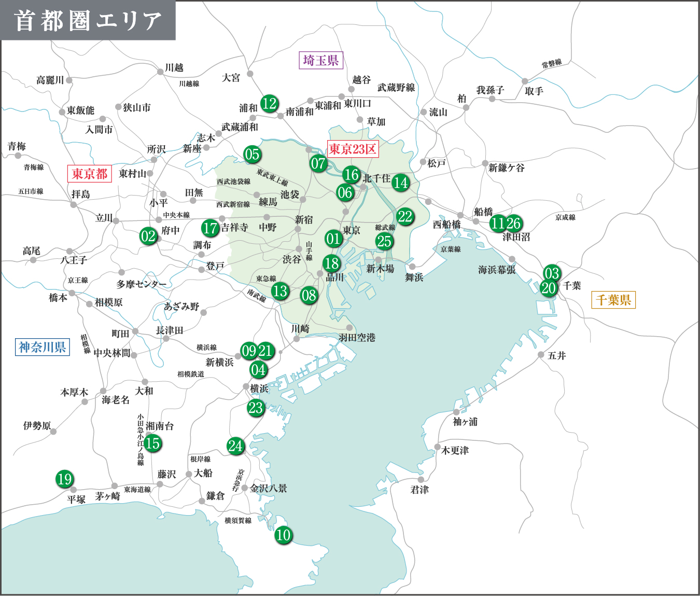Click the 八王子 station label
This screenshot has width=700, height=596.
pos(74,260)
